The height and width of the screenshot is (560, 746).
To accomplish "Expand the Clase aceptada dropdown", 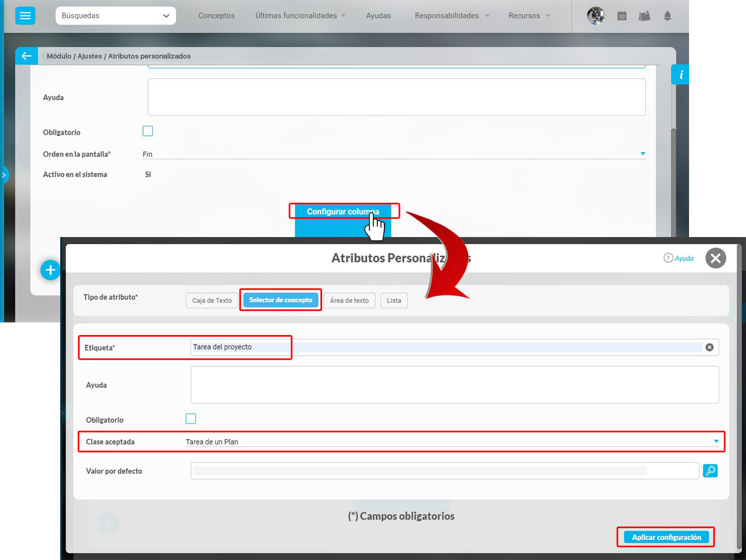I will click(716, 441).
